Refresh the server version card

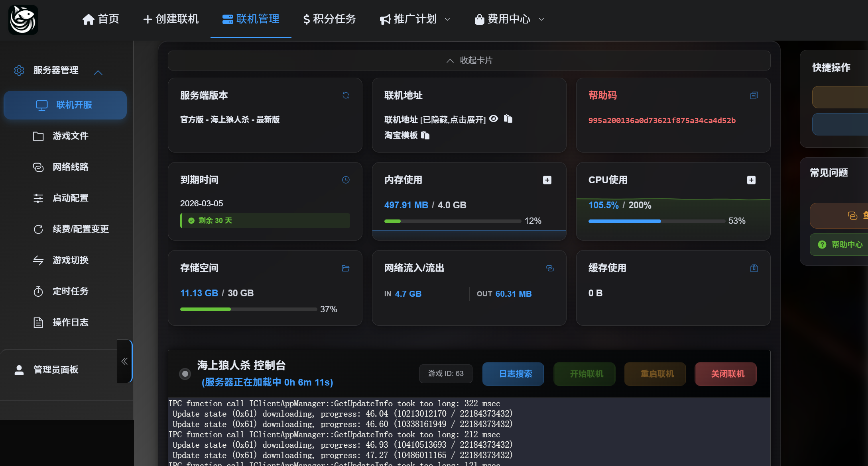(346, 96)
